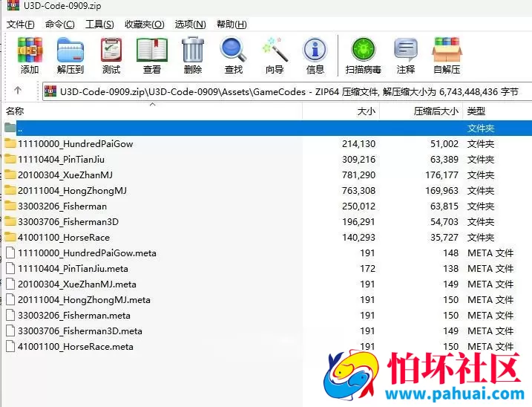Image resolution: width=532 pixels, height=407 pixels.
Task: Click the folder icon of 33003206_Fisherman
Action: point(10,206)
